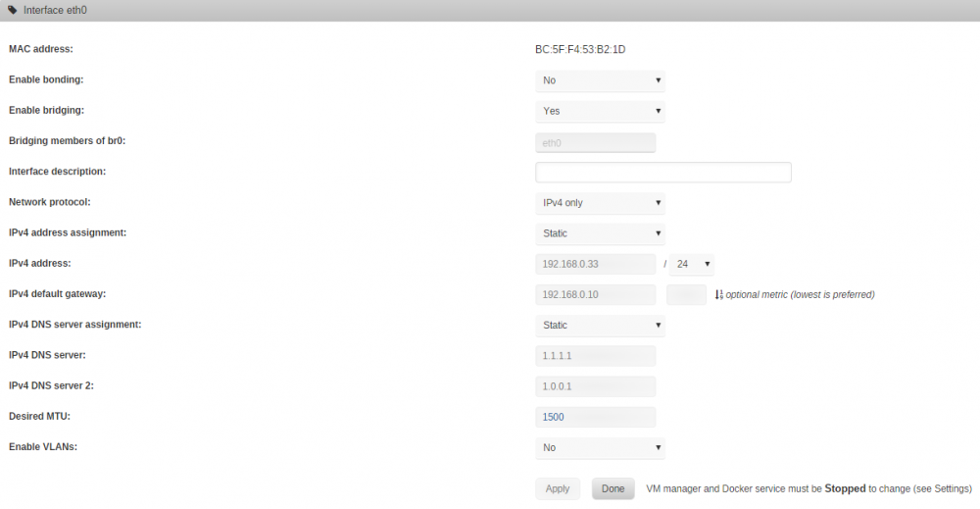Click the VM manager and Docker notice text
The image size is (980, 509).
coord(808,489)
